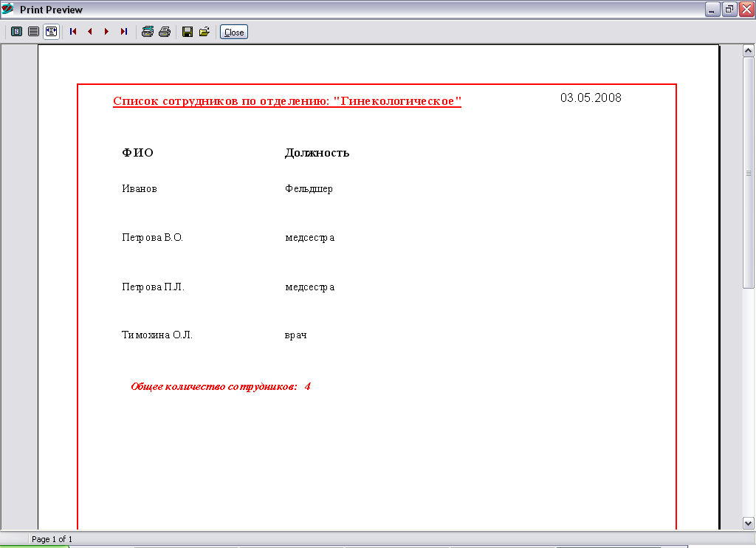Viewport: 756px width, 548px height.
Task: Click the vertical scrollbar thumb
Action: point(749,173)
